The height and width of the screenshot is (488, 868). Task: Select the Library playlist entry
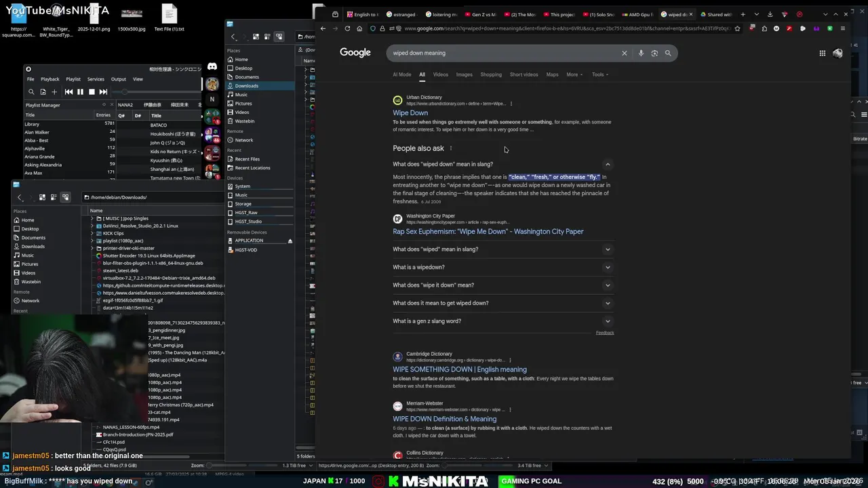point(70,124)
